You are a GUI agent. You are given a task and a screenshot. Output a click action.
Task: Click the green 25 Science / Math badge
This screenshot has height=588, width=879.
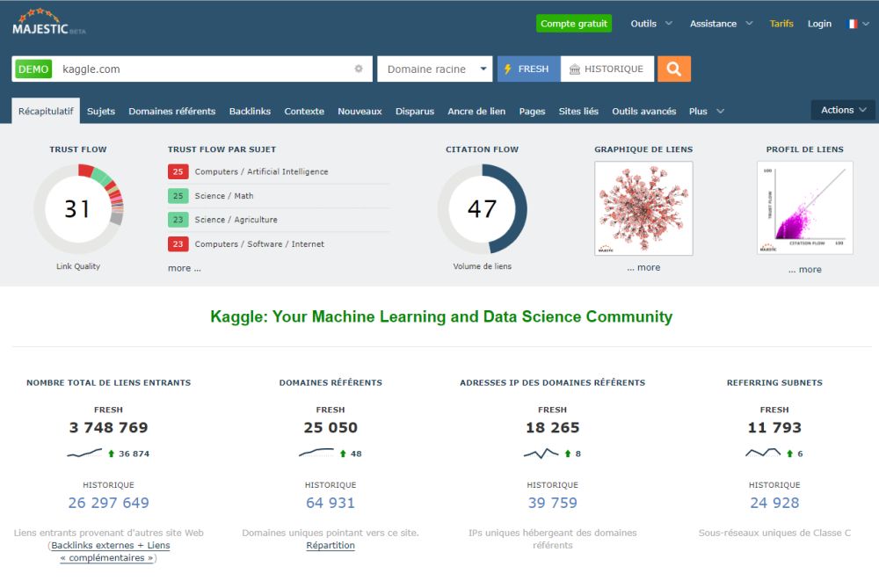pos(178,196)
